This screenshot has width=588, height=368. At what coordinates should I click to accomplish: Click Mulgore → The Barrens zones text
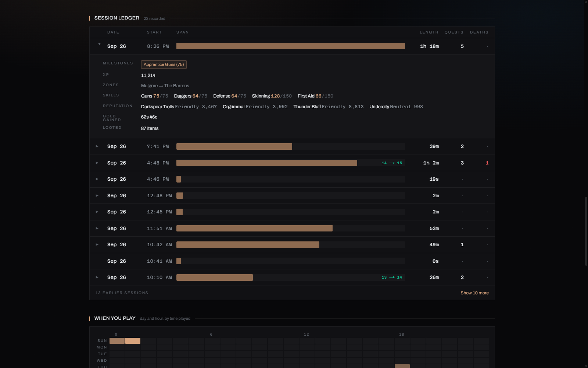pos(165,86)
